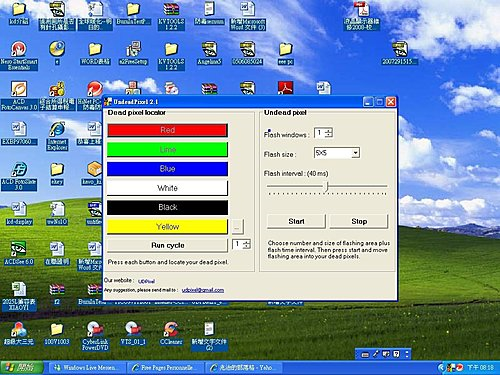Open the lcd-display Word document

click(x=19, y=213)
